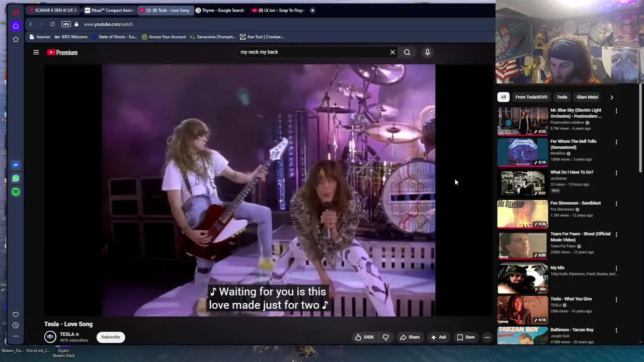
Task: Reload the YouTube page
Action: point(52,24)
